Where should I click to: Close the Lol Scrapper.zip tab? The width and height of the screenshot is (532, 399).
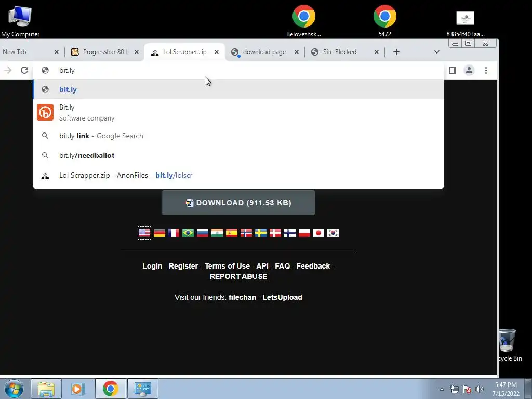click(x=217, y=52)
